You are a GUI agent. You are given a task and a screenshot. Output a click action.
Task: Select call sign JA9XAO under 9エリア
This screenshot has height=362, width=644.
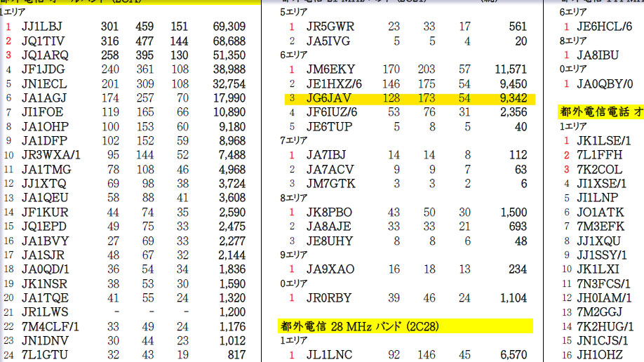tap(330, 269)
